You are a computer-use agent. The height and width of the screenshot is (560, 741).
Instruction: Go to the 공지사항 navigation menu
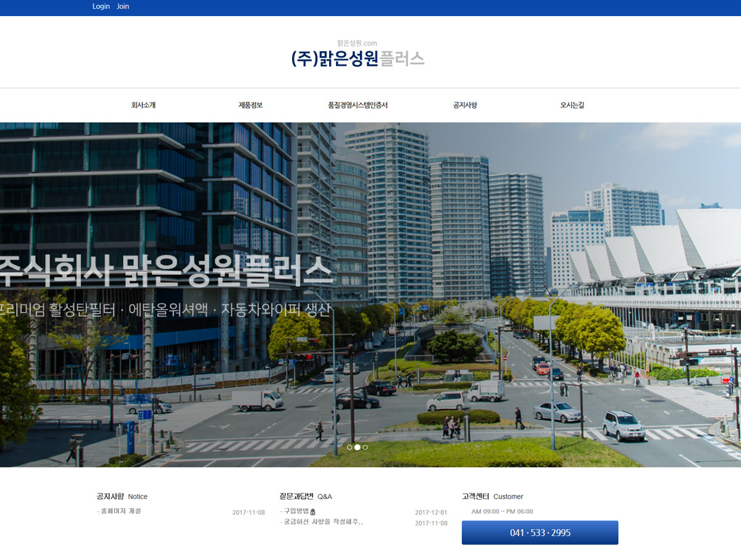[x=465, y=105]
